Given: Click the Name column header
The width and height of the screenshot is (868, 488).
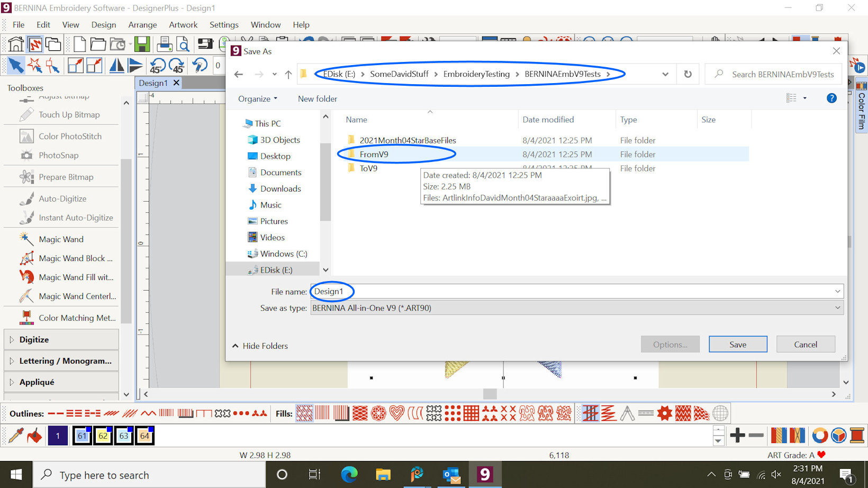Looking at the screenshot, I should pos(356,120).
